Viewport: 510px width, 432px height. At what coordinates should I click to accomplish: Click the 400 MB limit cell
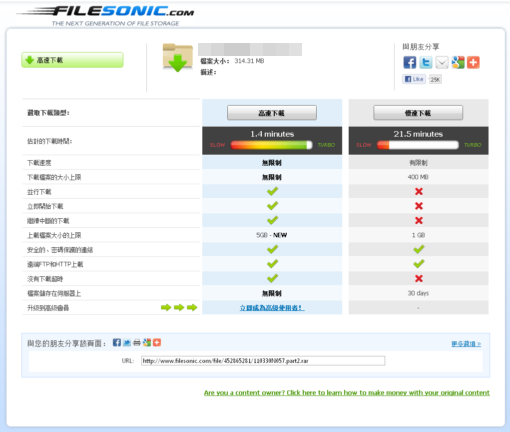[x=418, y=177]
